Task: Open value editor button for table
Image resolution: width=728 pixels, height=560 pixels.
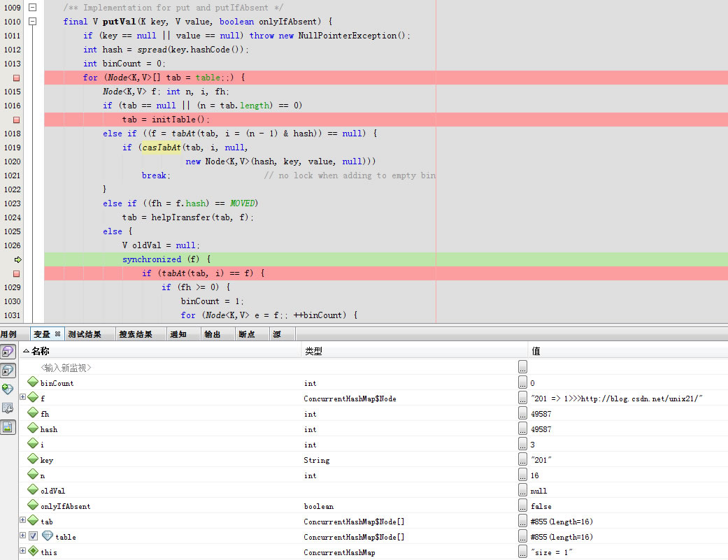Action: tap(523, 536)
